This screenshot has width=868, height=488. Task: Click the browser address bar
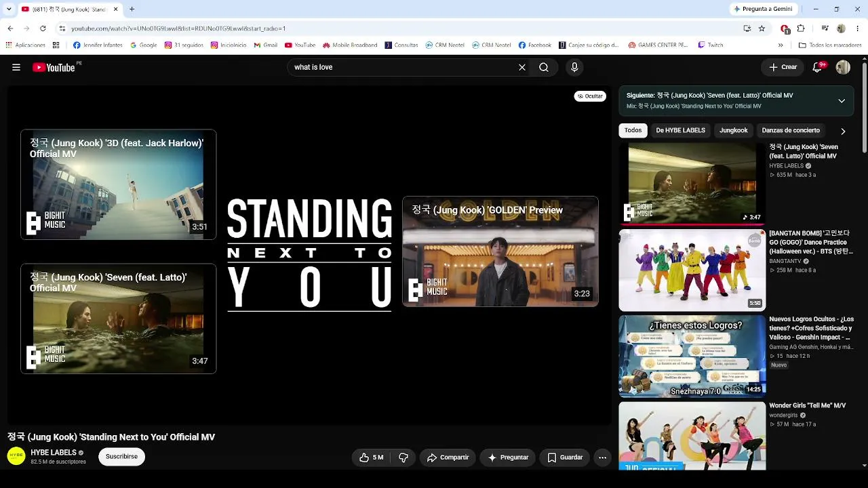click(400, 28)
